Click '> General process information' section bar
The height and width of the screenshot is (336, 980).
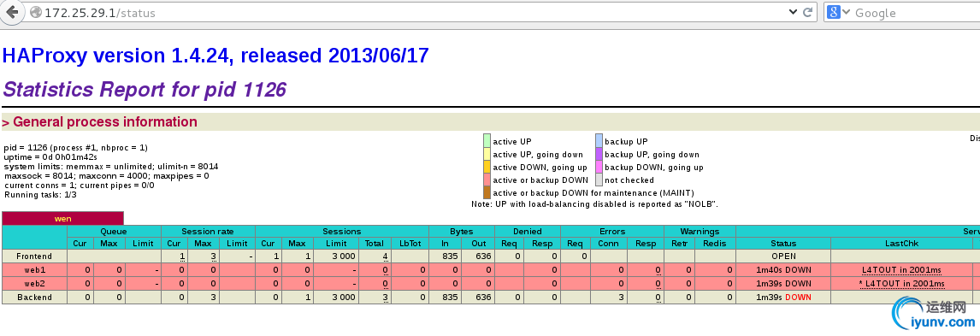point(491,121)
